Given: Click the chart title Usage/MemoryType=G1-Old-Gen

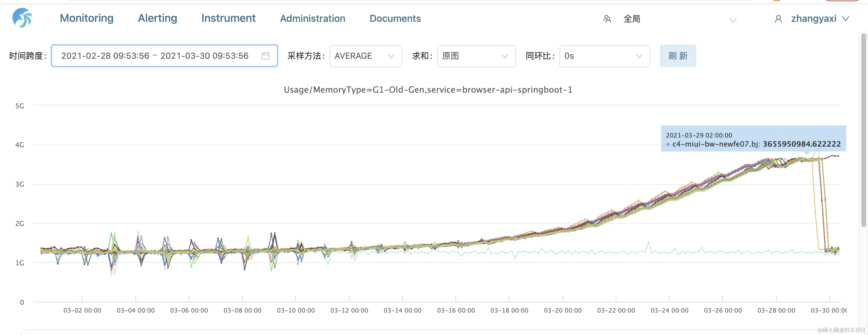Looking at the screenshot, I should click(428, 90).
